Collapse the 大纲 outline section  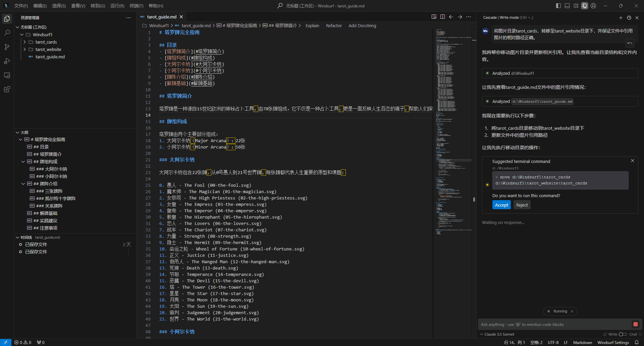pos(24,132)
